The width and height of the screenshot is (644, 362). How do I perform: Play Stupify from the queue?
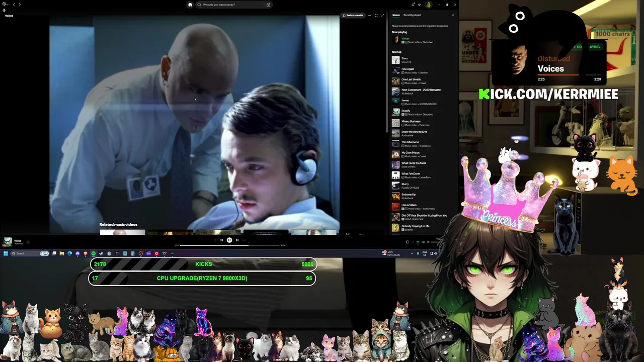[424, 113]
